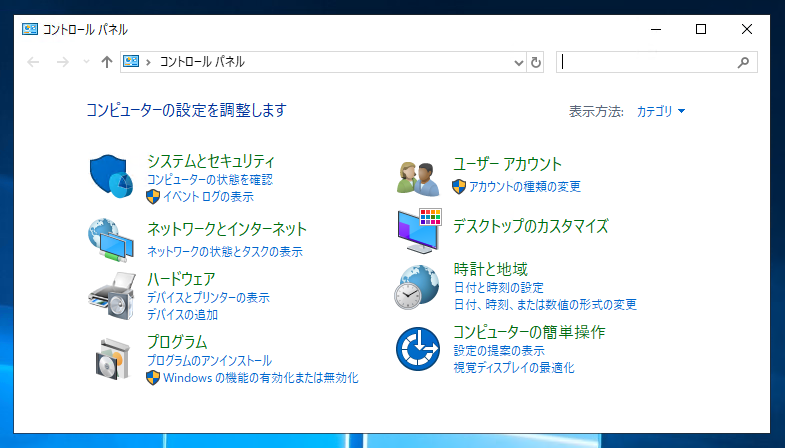The height and width of the screenshot is (448, 785).
Task: Click 設定の提案の表示 link
Action: (499, 350)
